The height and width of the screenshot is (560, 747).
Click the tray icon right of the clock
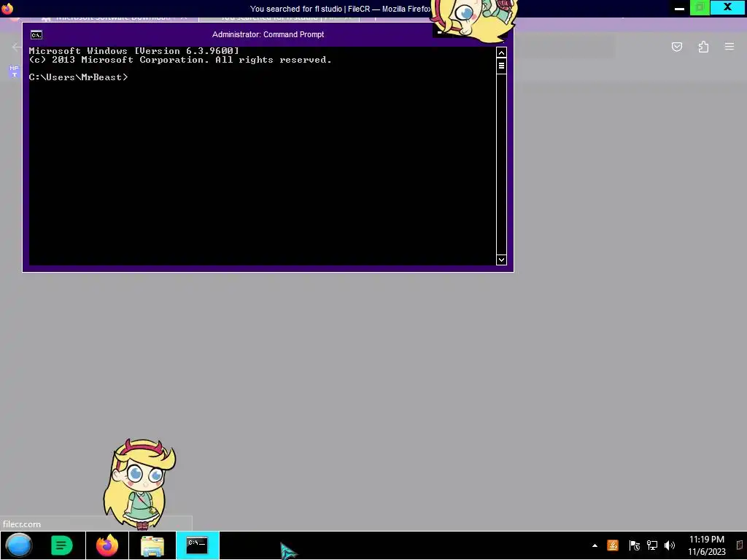click(740, 545)
